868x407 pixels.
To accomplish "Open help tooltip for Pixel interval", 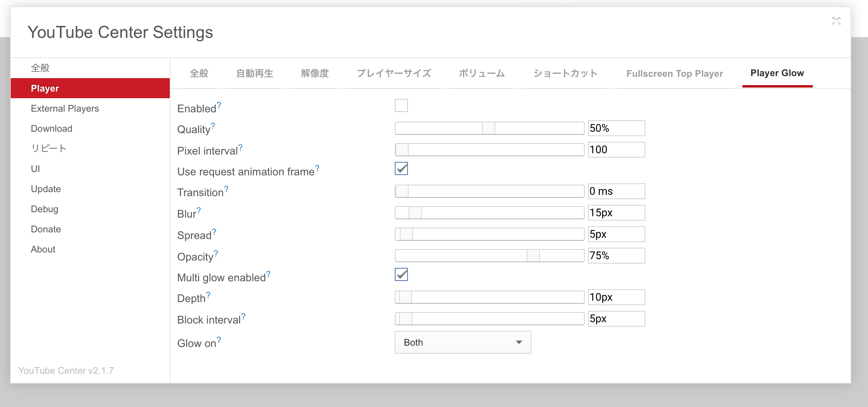I will point(240,148).
